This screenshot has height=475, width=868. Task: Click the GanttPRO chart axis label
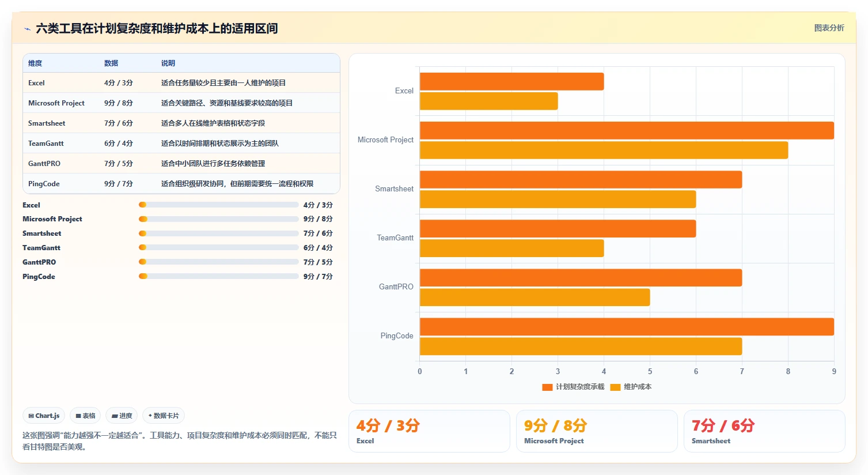click(396, 287)
